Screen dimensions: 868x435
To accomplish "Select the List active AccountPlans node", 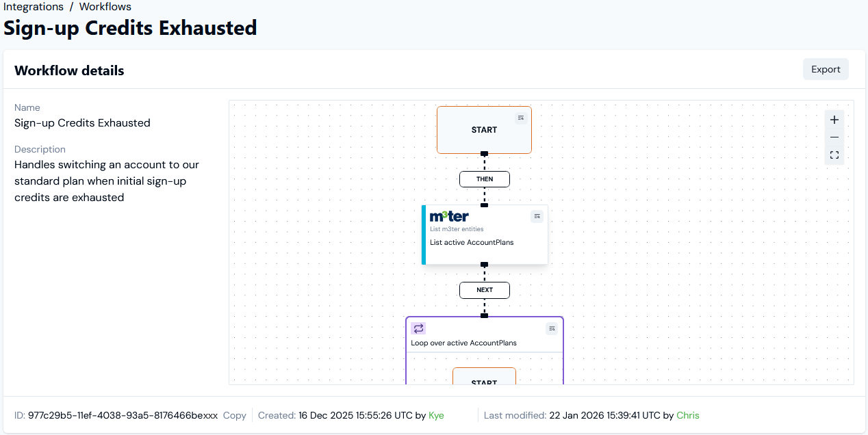I will tap(485, 235).
